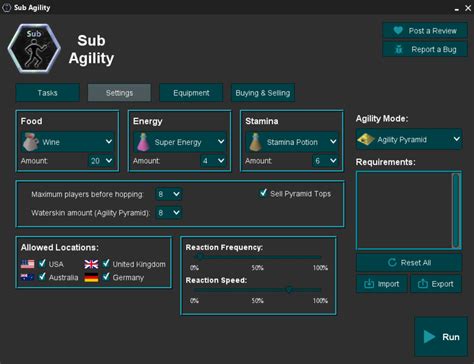Toggle the Sell Pyramid Tops checkbox
474x364 pixels.
point(263,193)
